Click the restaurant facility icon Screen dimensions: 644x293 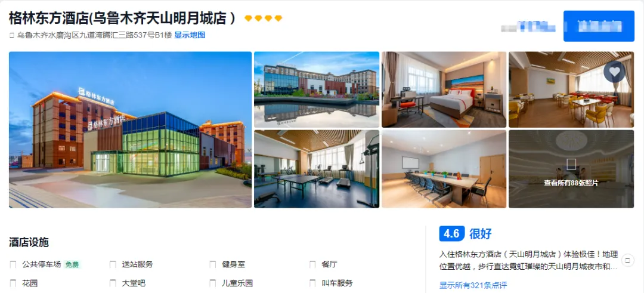click(312, 264)
